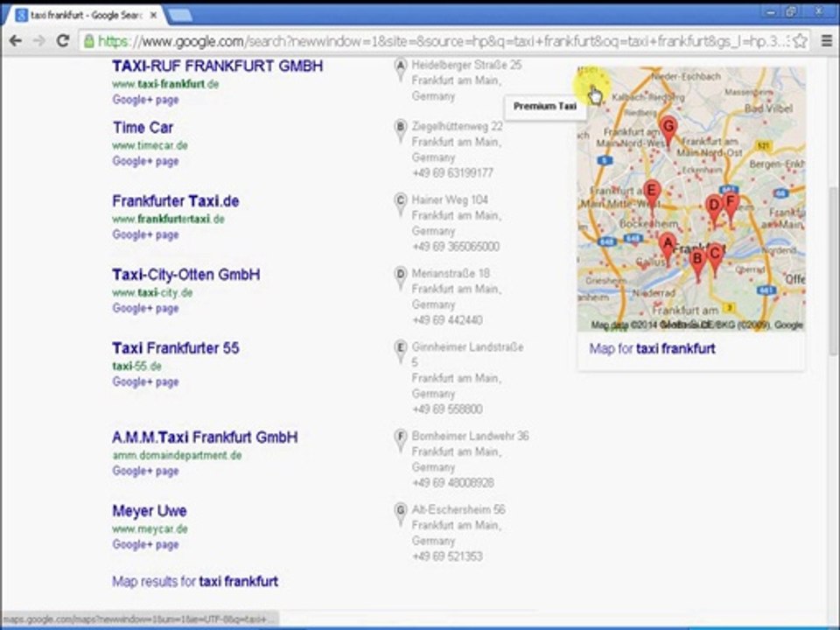The image size is (840, 630).
Task: Open Taxi-City-Otten GmbH result
Action: point(185,275)
